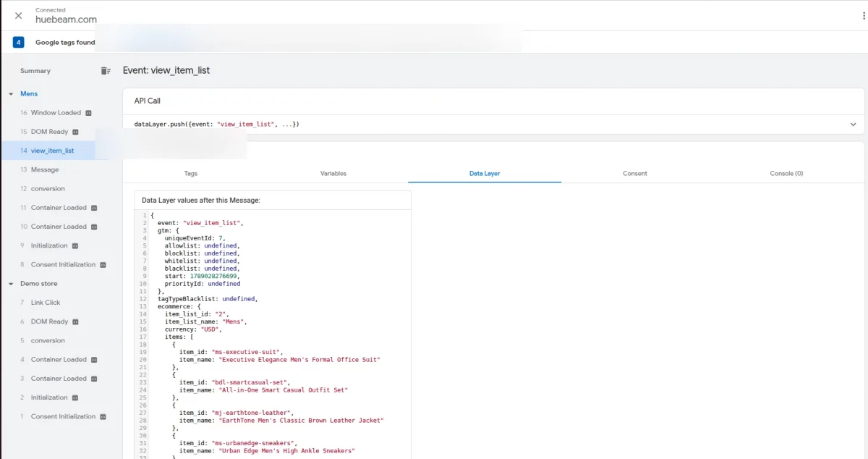Click the icon beside 4 Container Loaded

pos(94,360)
